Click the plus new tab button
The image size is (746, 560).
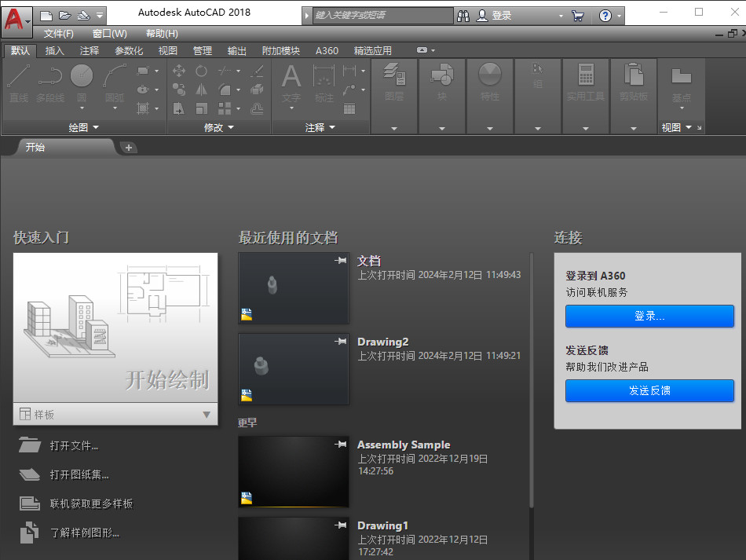pyautogui.click(x=129, y=148)
